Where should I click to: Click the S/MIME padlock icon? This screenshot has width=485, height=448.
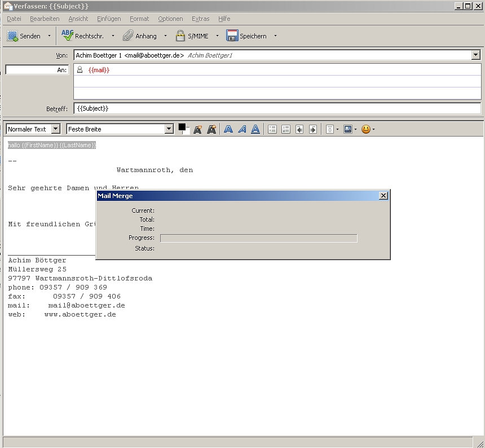pos(180,36)
